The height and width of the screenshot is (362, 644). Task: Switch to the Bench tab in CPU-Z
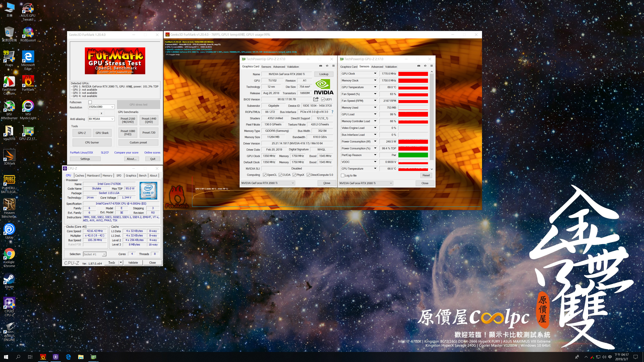[x=143, y=175]
